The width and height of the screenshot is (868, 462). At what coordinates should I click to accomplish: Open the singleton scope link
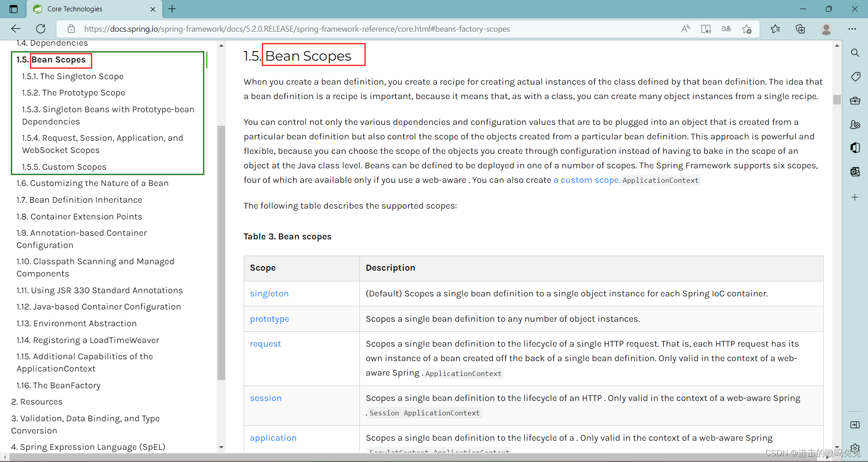pos(269,294)
